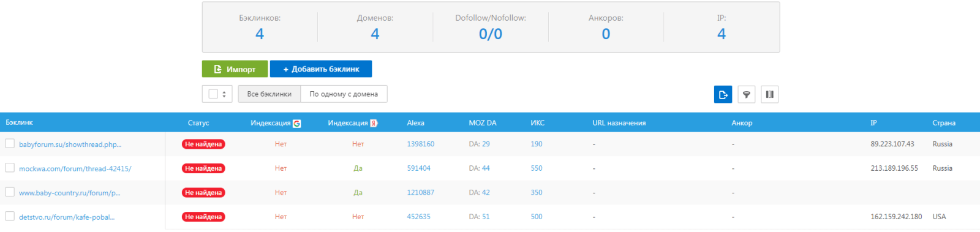Open the mockwa.com/forum/thread-42415/ link
980x232 pixels.
coord(75,168)
